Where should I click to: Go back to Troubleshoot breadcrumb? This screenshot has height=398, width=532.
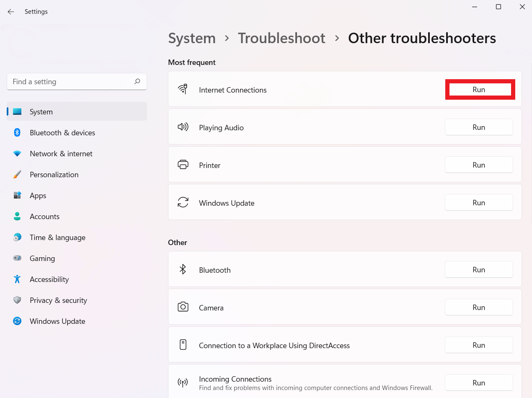[x=281, y=38]
